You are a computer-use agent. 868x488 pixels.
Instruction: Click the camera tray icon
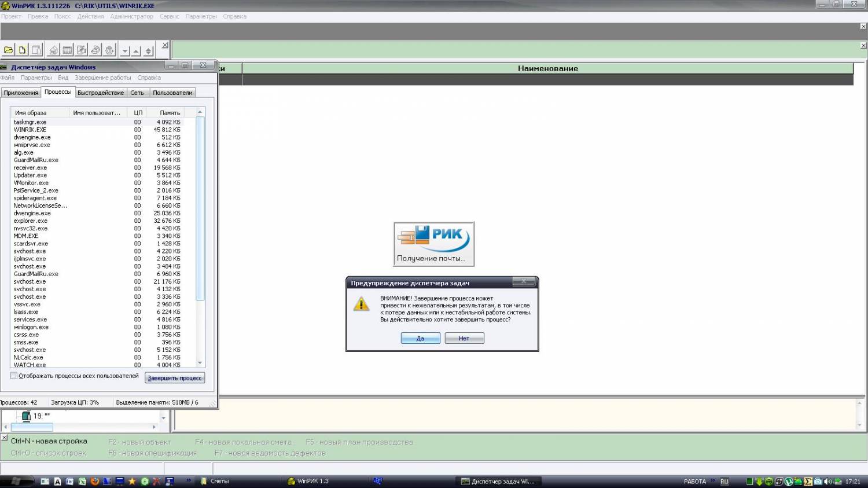point(818,482)
